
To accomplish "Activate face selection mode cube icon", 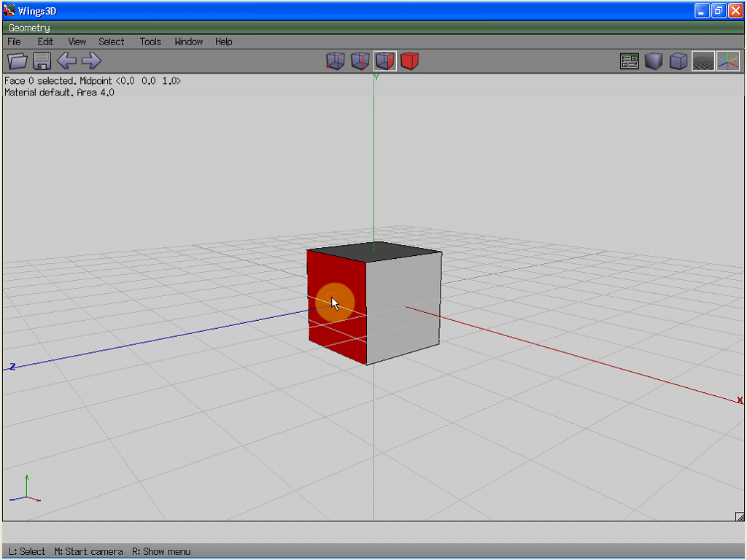I will point(385,61).
